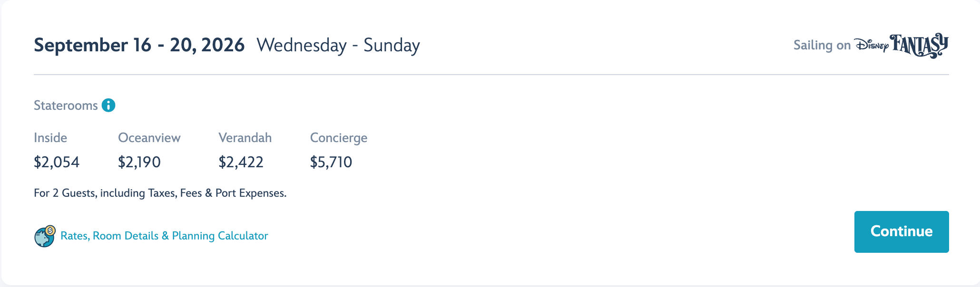Viewport: 980px width, 287px height.
Task: Click the Concierge price $5,710
Action: (331, 162)
